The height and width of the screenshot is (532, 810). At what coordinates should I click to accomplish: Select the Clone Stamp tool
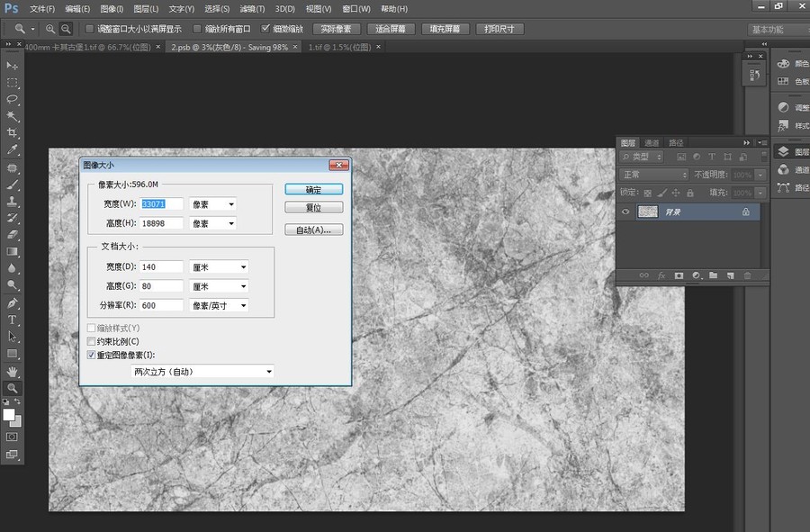click(12, 202)
